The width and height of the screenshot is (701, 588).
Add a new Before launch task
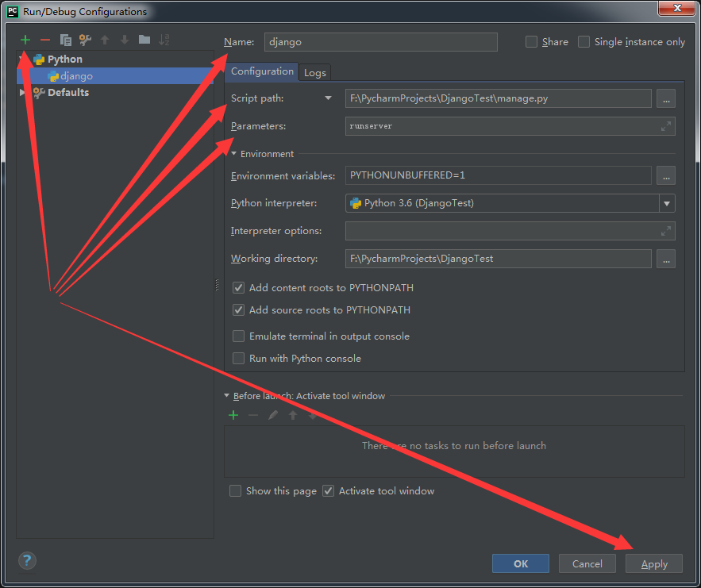coord(233,414)
